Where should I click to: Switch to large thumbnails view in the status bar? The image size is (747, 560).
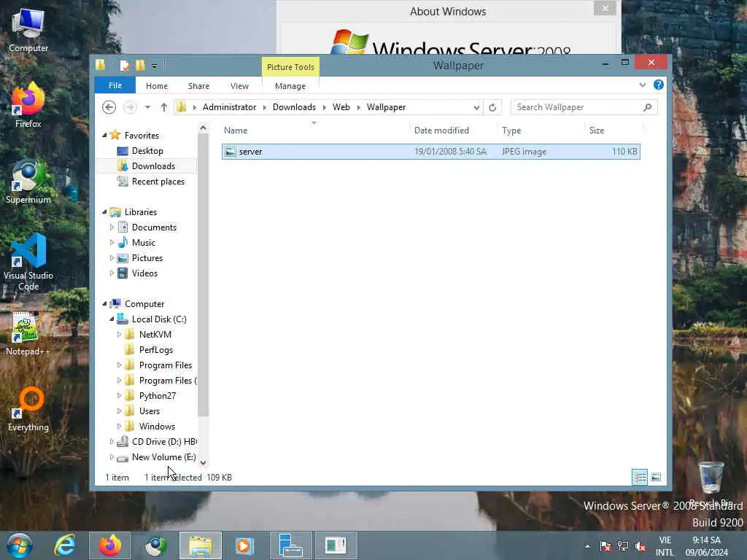[x=656, y=477]
